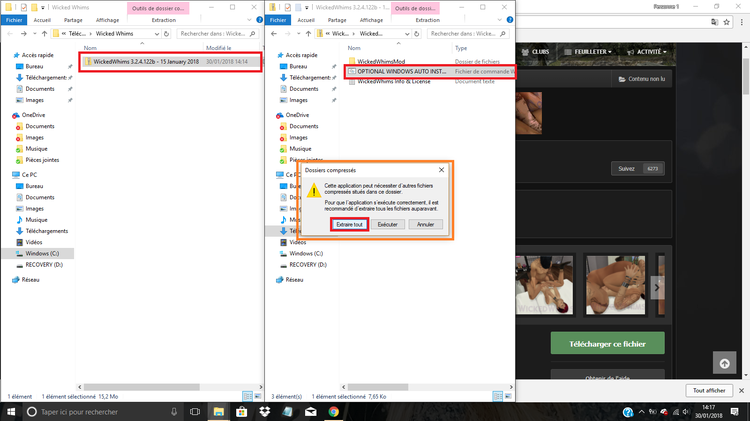Open the Windows Start menu
Screen dimensions: 750x421
click(x=11, y=411)
